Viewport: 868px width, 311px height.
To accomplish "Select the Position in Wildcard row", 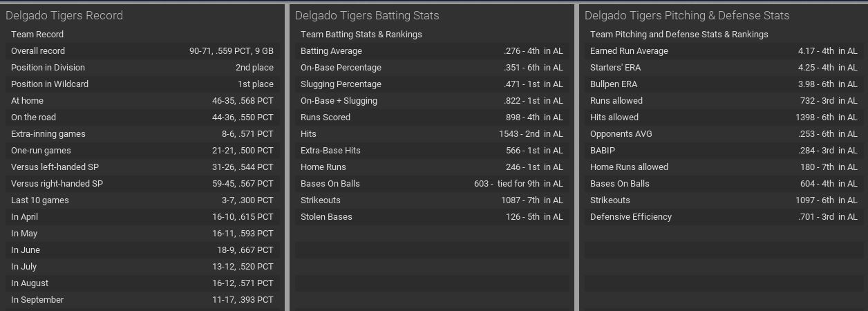I will [x=142, y=84].
